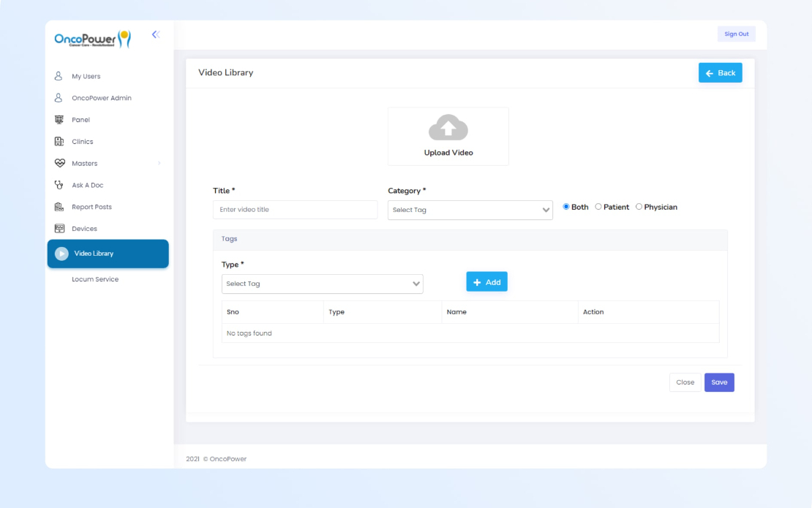Expand the Masters submenu chevron
Image resolution: width=812 pixels, height=508 pixels.
pos(159,164)
